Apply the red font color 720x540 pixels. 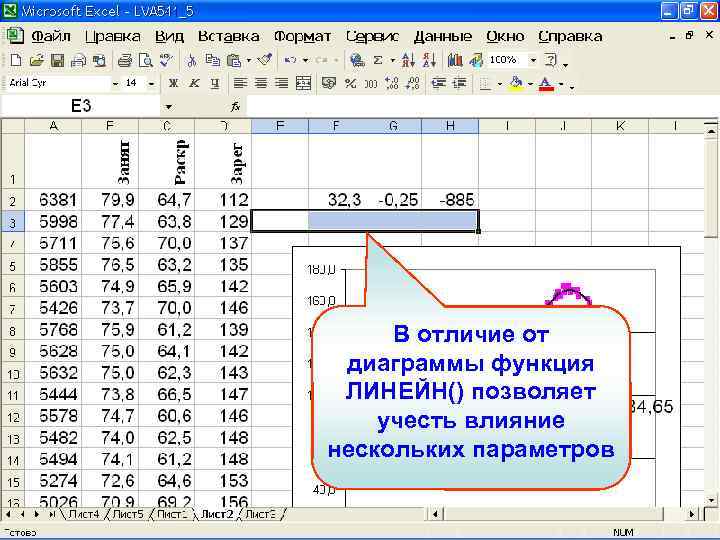tap(546, 84)
